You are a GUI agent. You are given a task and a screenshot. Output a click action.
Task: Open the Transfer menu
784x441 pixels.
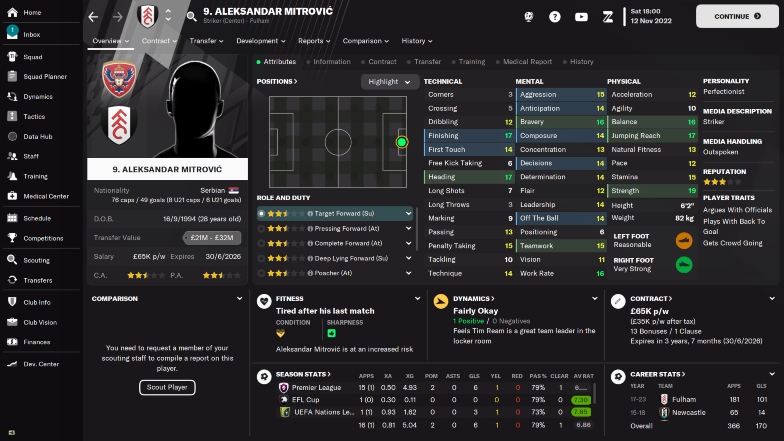pos(206,41)
